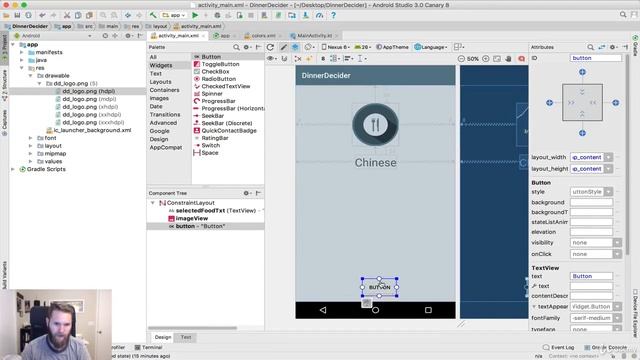Collapse ConstraintLayout in Component Tree

(x=153, y=203)
